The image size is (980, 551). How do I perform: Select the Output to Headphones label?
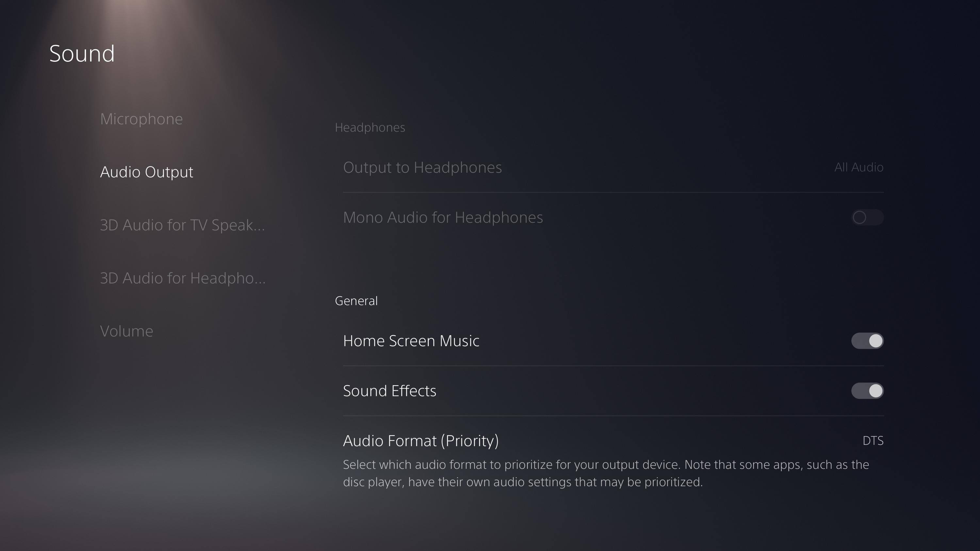coord(422,167)
